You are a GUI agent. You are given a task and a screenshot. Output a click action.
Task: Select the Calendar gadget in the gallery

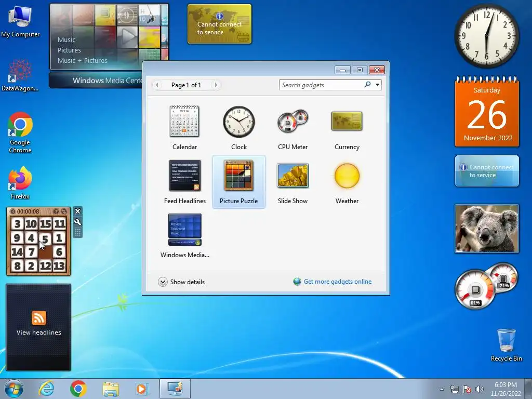[x=184, y=128]
